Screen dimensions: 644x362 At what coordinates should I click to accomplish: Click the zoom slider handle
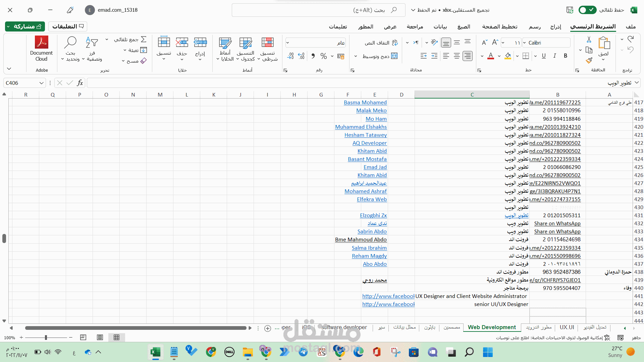click(x=46, y=338)
